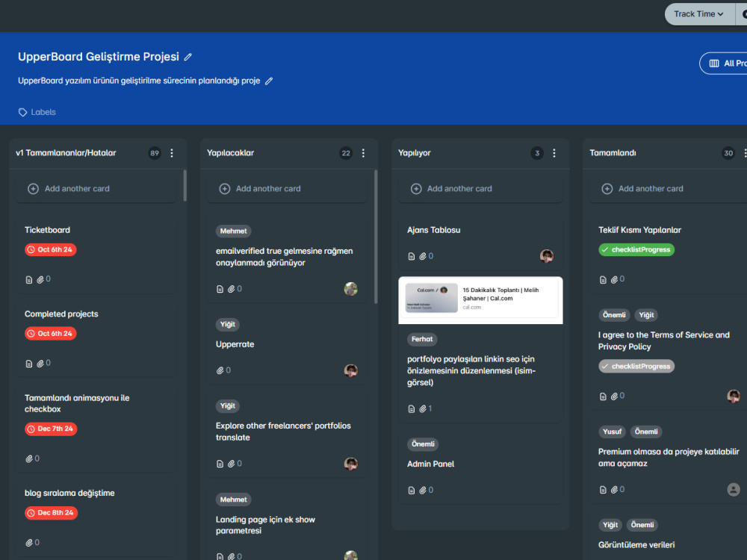Click the Yapılacaklar column scrollbar
The width and height of the screenshot is (747, 560).
pyautogui.click(x=376, y=237)
